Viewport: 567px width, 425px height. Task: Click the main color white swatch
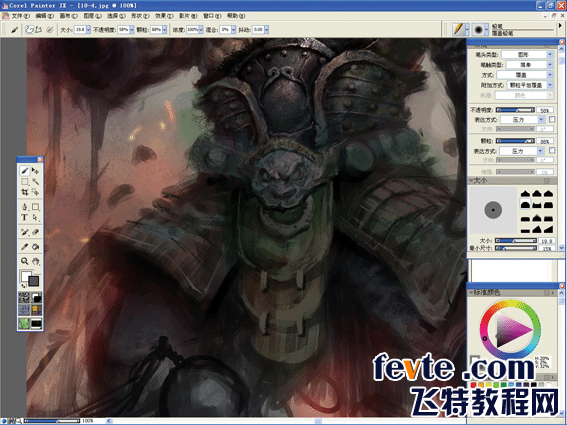coord(25,276)
